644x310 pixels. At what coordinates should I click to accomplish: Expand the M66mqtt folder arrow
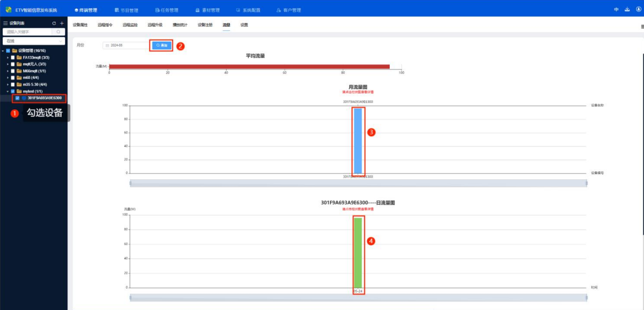coord(8,71)
